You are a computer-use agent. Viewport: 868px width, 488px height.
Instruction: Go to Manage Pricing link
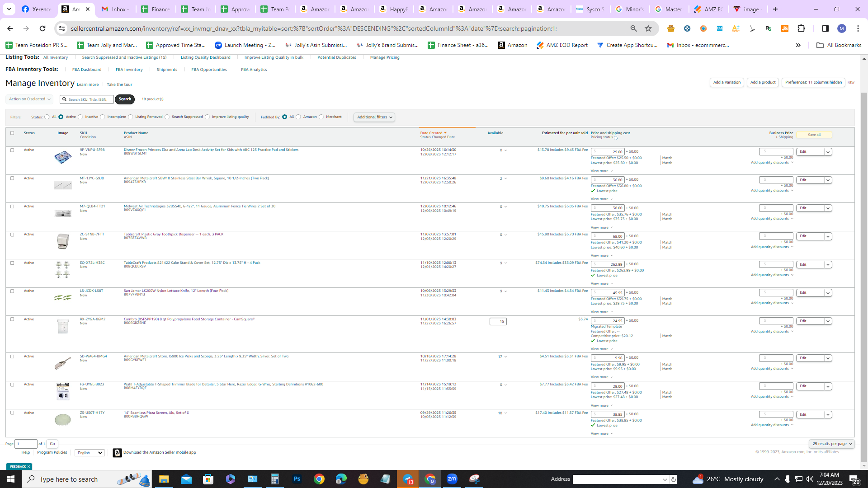point(385,57)
